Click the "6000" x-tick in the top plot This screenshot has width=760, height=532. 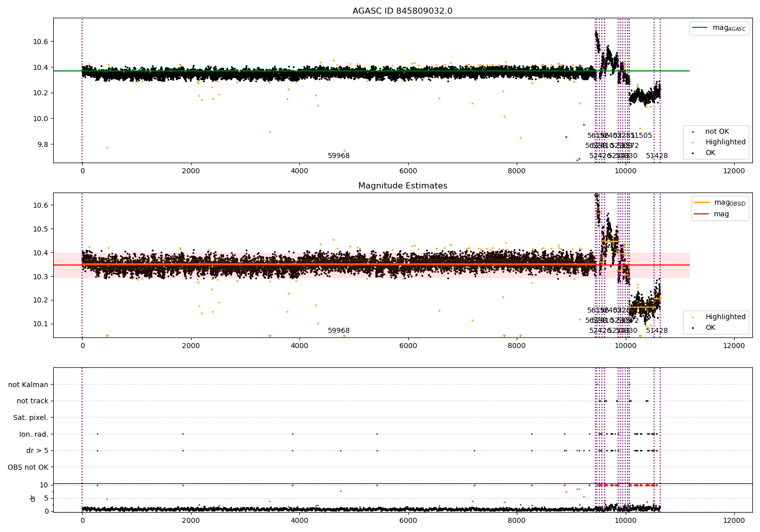click(408, 171)
